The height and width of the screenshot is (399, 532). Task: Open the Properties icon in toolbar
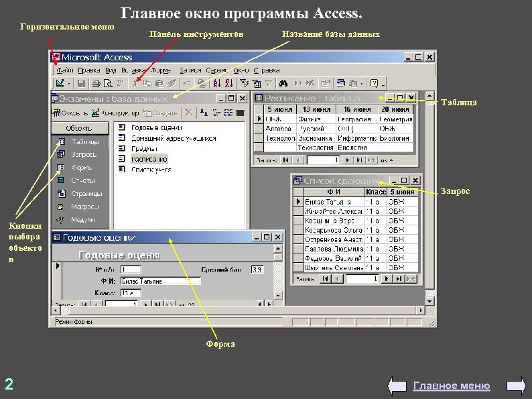pyautogui.click(x=326, y=83)
